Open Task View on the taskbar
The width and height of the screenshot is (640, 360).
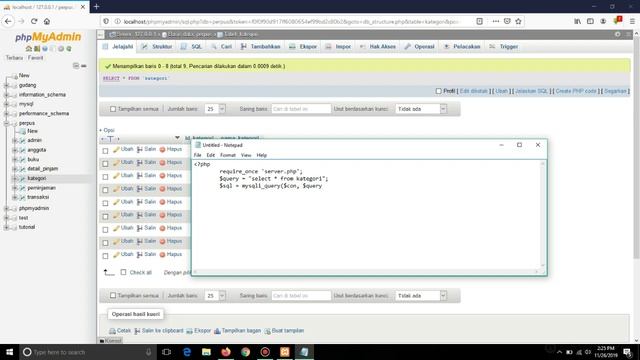167,352
